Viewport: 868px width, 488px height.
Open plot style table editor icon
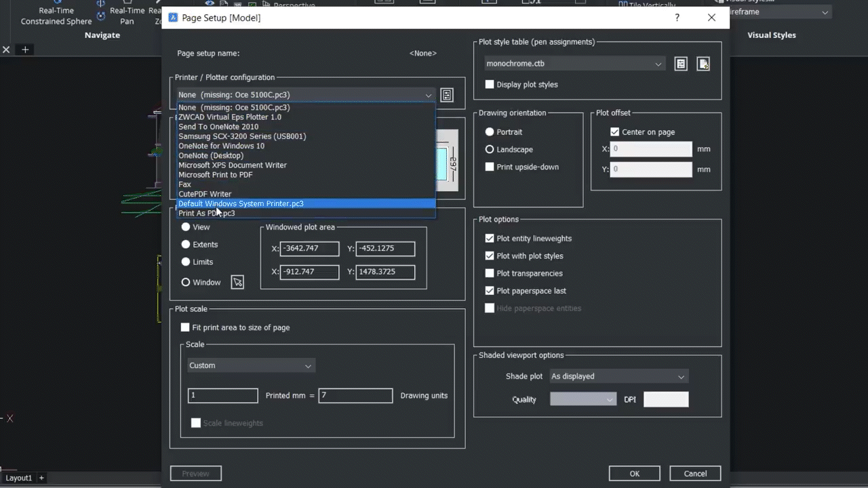click(x=681, y=64)
